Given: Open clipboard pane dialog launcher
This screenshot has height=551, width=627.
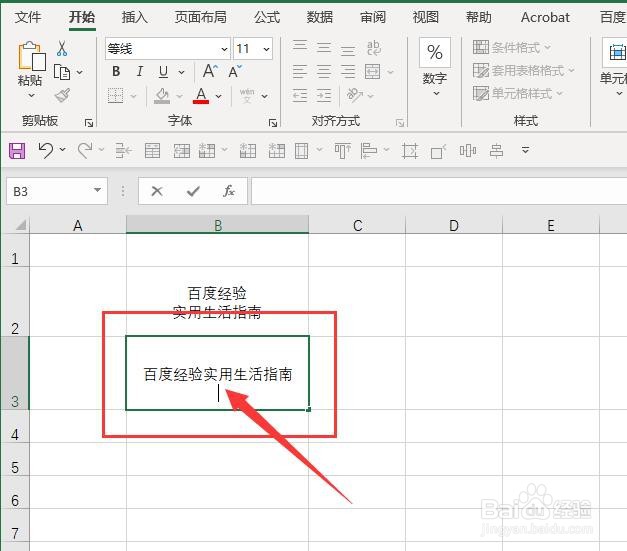Looking at the screenshot, I should [x=89, y=123].
